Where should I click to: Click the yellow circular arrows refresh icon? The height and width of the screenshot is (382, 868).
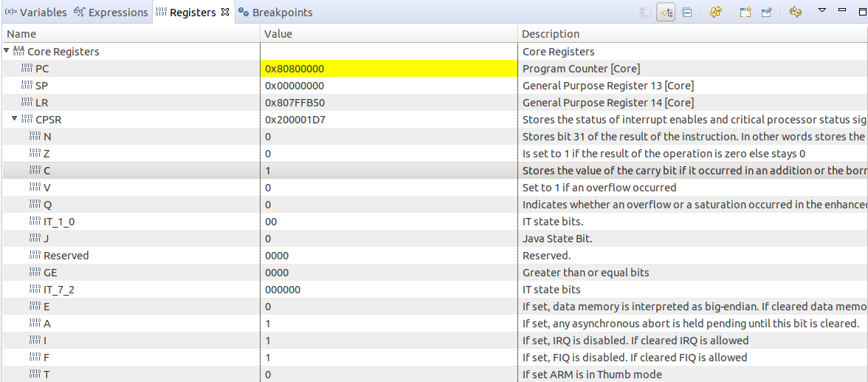[x=795, y=12]
